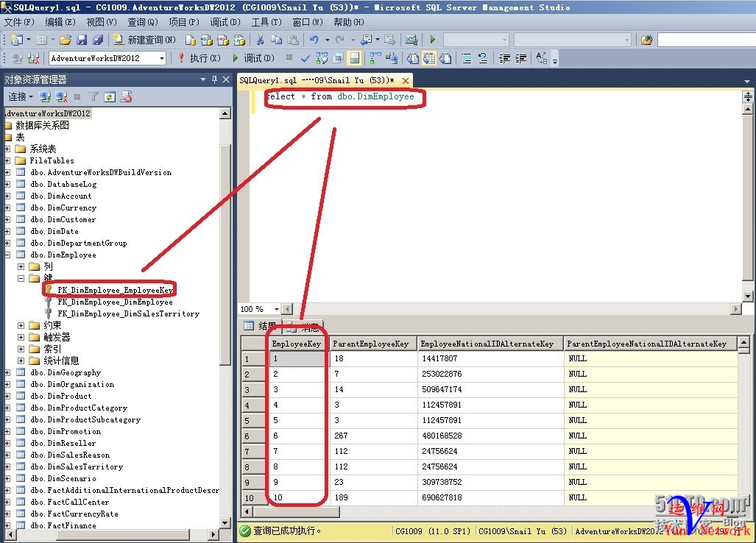The height and width of the screenshot is (543, 756).
Task: Select the FK_DimEmployee_DimSalesTerritory key
Action: tap(128, 313)
